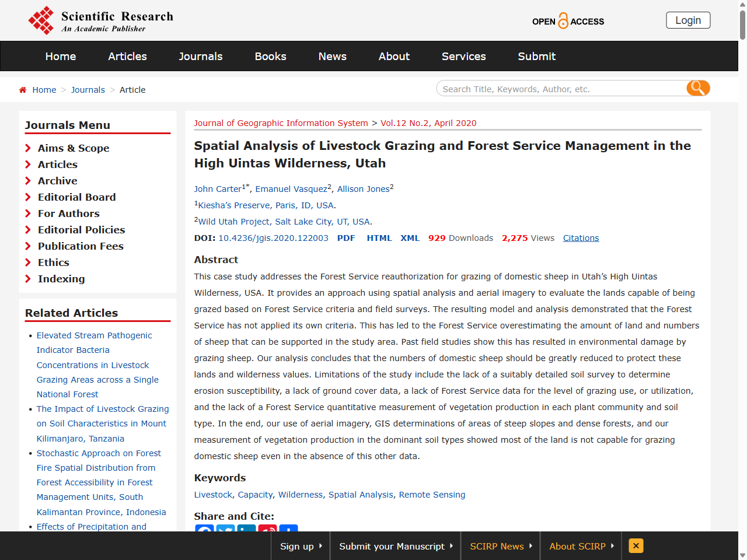Share the article via the red Sina Weibo icon
This screenshot has width=747, height=560.
click(267, 531)
